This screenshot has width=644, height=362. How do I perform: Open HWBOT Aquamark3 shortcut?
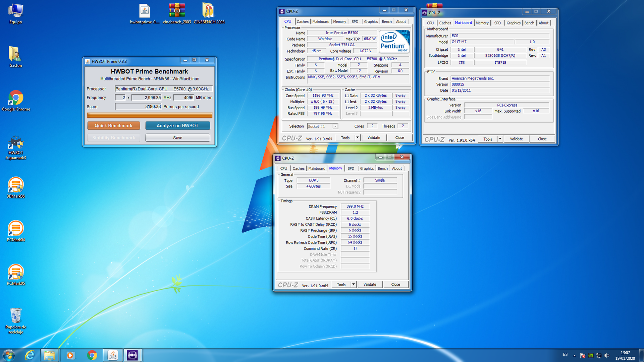tap(15, 147)
